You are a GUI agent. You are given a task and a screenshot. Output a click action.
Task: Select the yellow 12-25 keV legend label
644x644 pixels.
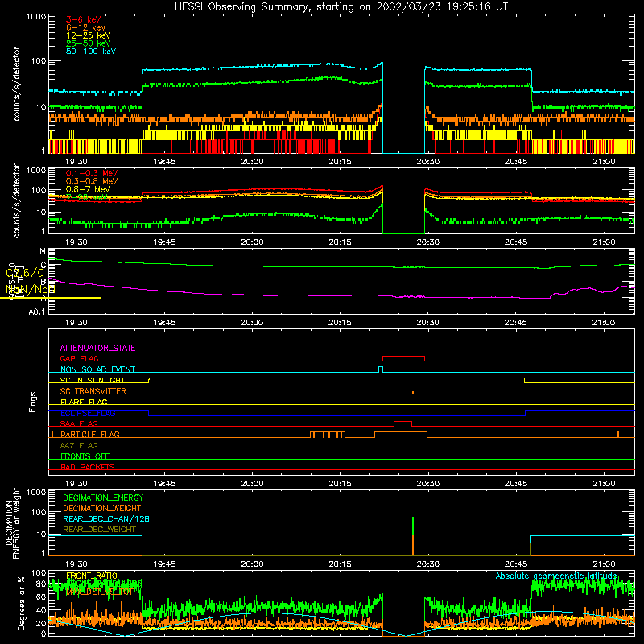(x=89, y=35)
